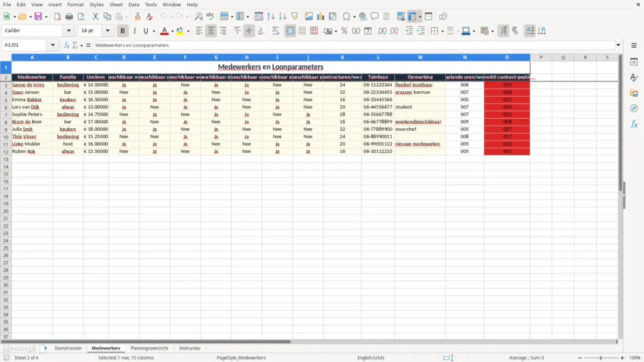Toggle Freeze Rows and Columns
The height and width of the screenshot is (362, 644).
[413, 16]
